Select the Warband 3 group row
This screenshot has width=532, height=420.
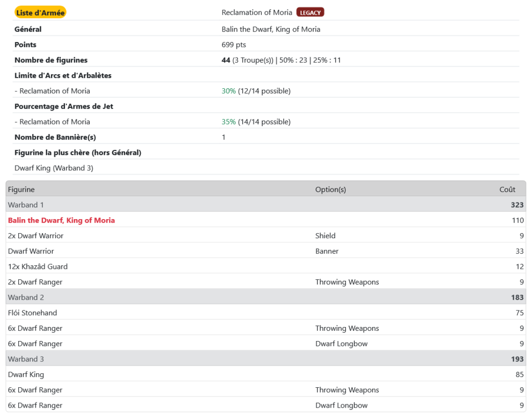[265, 359]
